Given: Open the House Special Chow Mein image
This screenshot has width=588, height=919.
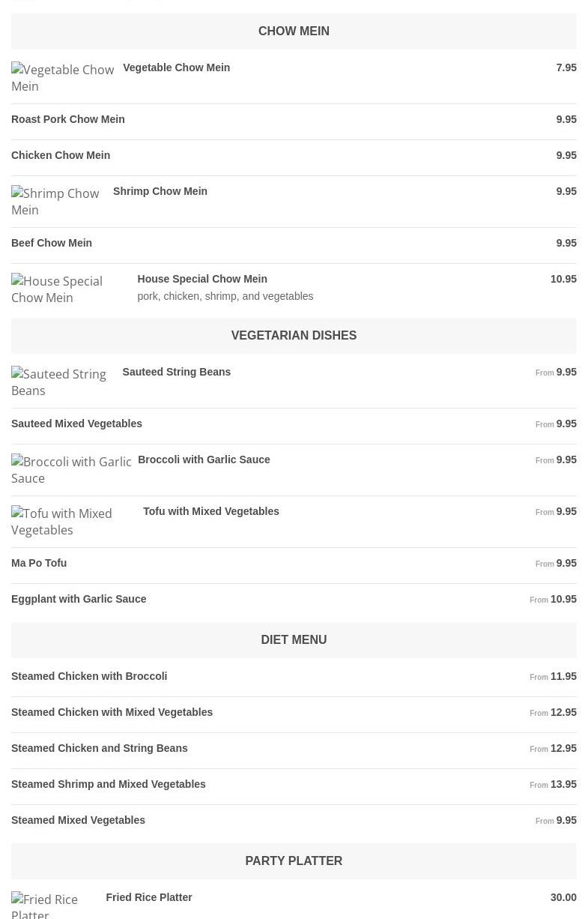Looking at the screenshot, I should (x=71, y=289).
